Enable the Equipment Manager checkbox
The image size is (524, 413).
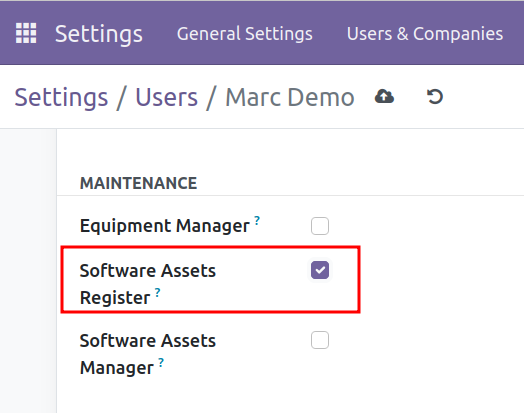(x=320, y=226)
